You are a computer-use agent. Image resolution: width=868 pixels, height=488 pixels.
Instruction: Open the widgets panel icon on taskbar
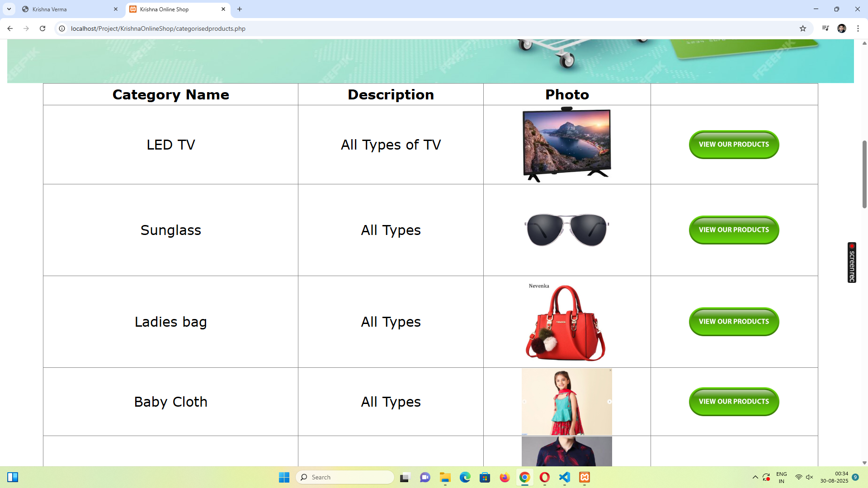pyautogui.click(x=13, y=477)
